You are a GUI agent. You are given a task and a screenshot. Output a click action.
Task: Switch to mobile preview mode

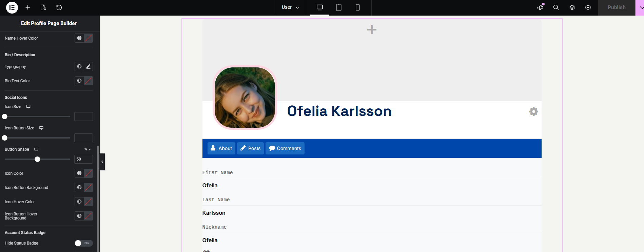(358, 7)
